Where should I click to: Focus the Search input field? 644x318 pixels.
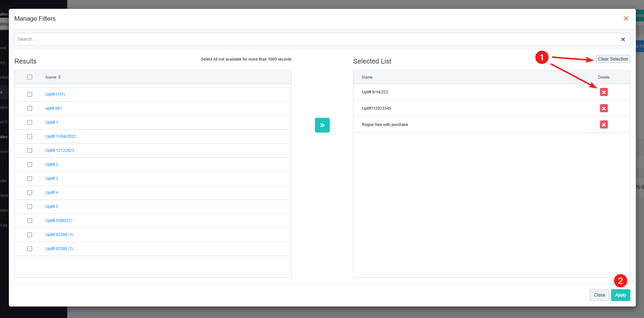pos(314,39)
